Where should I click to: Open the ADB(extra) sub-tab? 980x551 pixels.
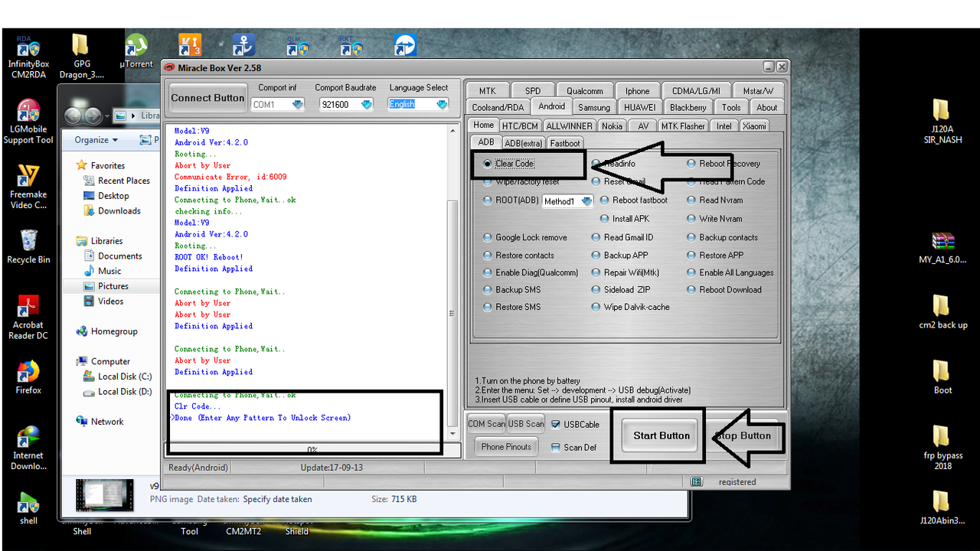point(524,143)
